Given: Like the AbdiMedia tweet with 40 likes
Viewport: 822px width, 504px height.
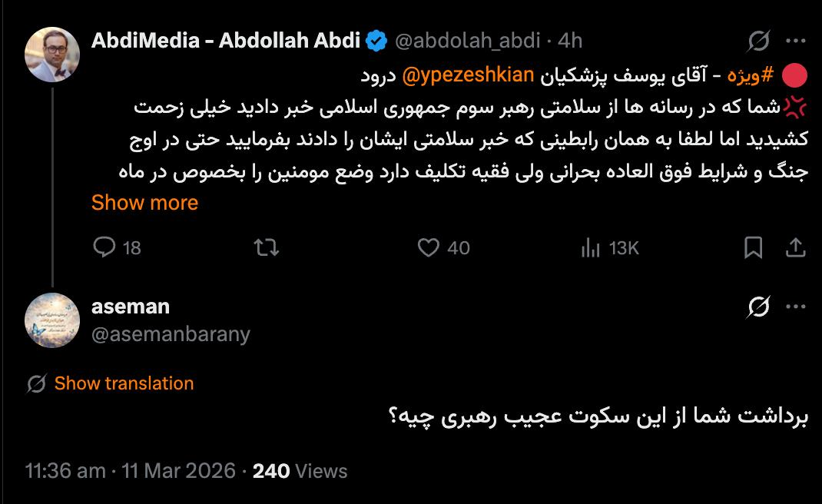Looking at the screenshot, I should point(429,247).
